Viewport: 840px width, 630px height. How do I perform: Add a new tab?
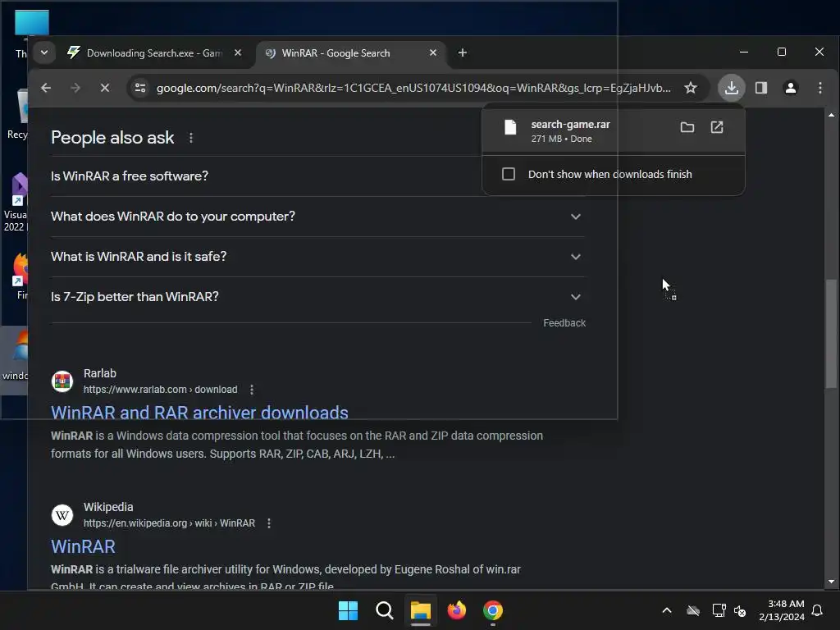click(x=463, y=52)
